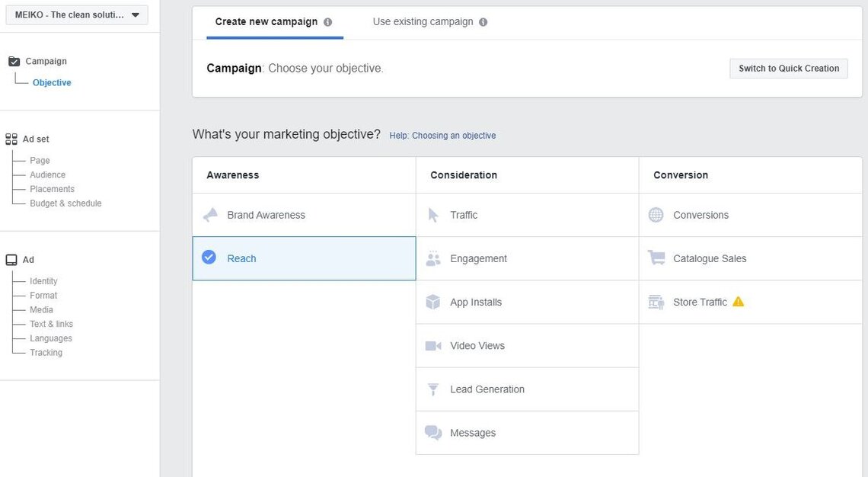Select Objective under Campaign in sidebar
The height and width of the screenshot is (477, 868).
click(x=52, y=82)
